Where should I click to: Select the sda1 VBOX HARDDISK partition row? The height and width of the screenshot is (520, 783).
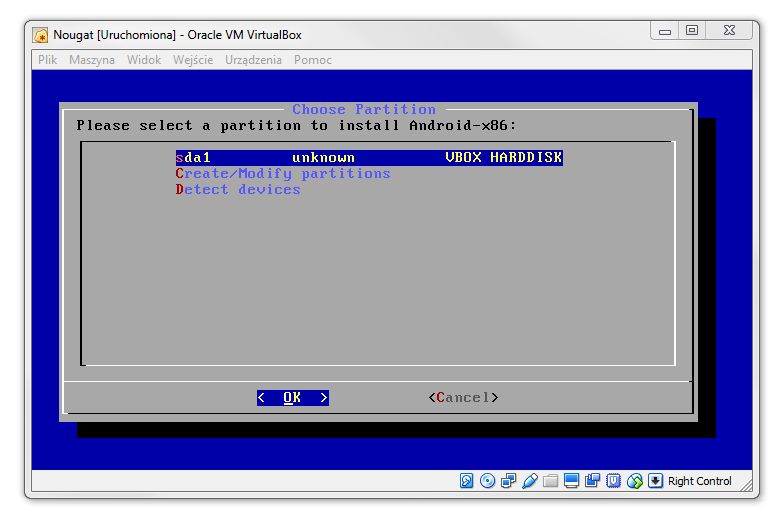coord(369,157)
